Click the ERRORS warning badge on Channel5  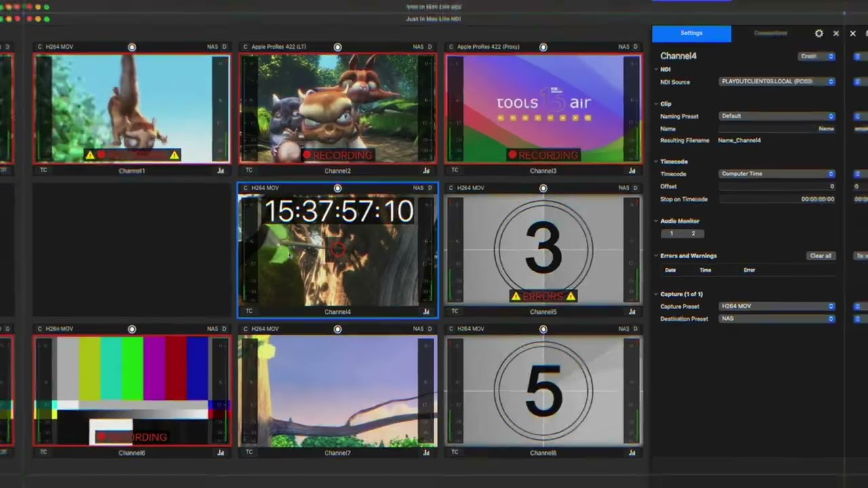pos(543,296)
